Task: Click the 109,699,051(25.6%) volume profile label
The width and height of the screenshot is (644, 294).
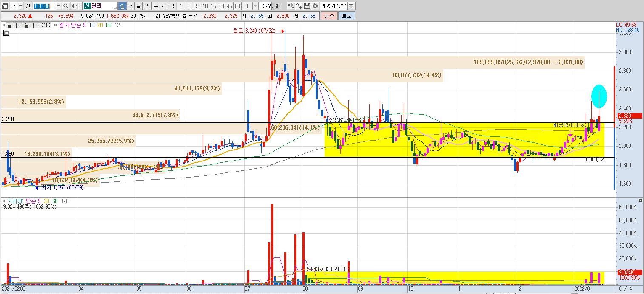Action: click(x=528, y=62)
